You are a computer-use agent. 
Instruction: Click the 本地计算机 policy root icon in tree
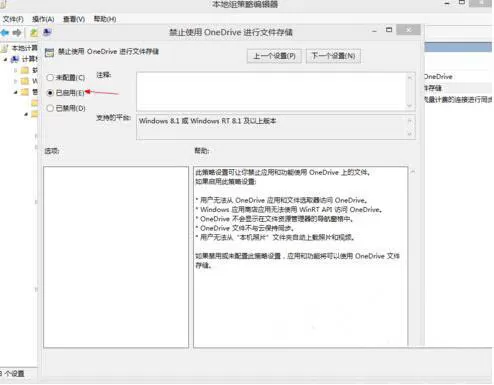tap(4, 48)
